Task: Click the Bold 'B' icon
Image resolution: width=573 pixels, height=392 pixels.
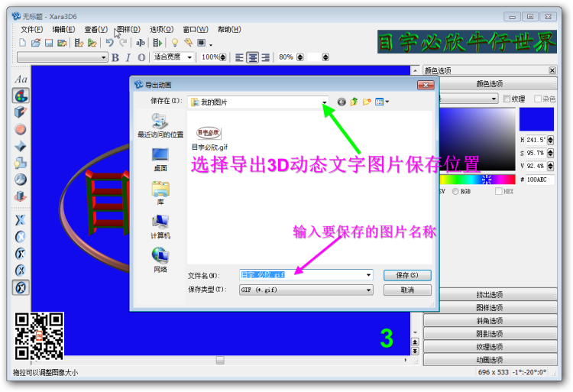Action: tap(115, 57)
